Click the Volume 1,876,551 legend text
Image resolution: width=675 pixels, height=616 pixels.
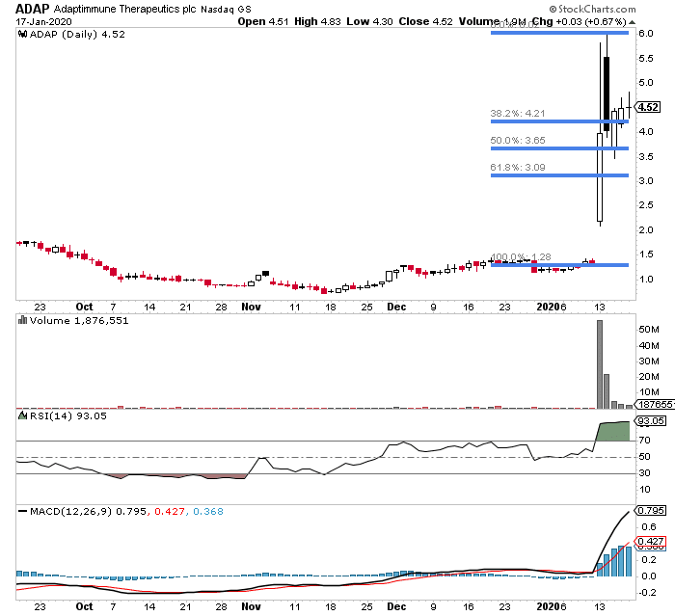click(79, 320)
